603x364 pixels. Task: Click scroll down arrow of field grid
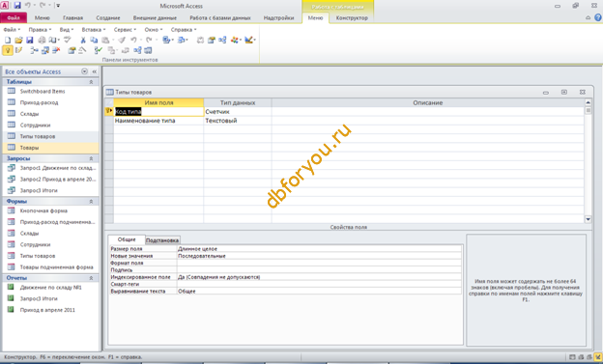pos(588,219)
